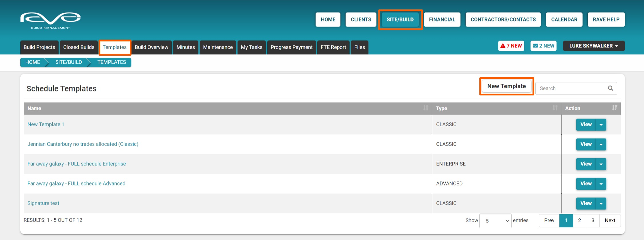Open the CLIENTS main menu

click(361, 19)
